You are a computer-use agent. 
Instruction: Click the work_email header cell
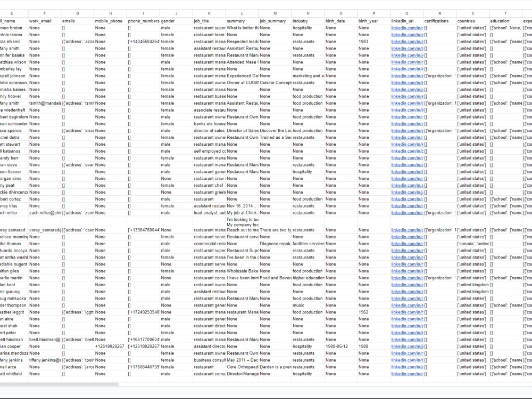45,21
